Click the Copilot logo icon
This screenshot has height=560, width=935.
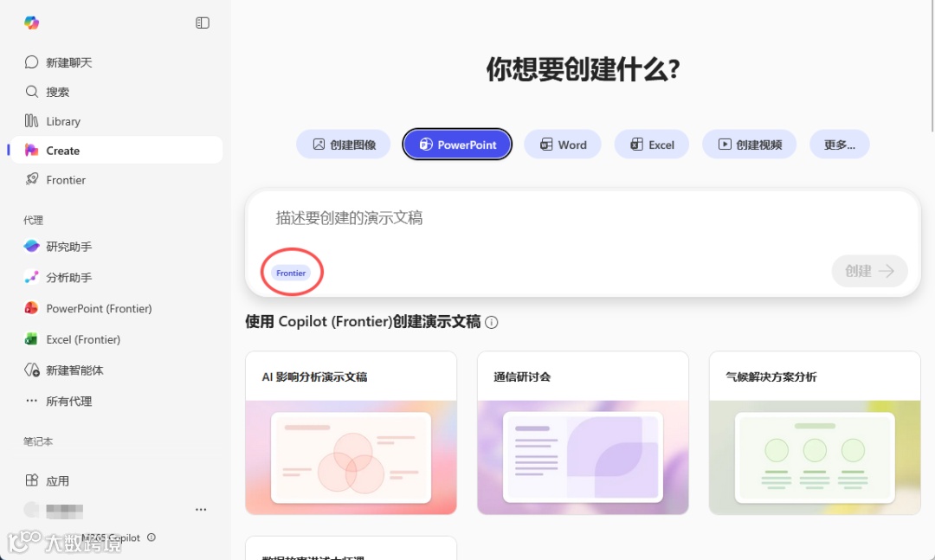click(x=32, y=23)
